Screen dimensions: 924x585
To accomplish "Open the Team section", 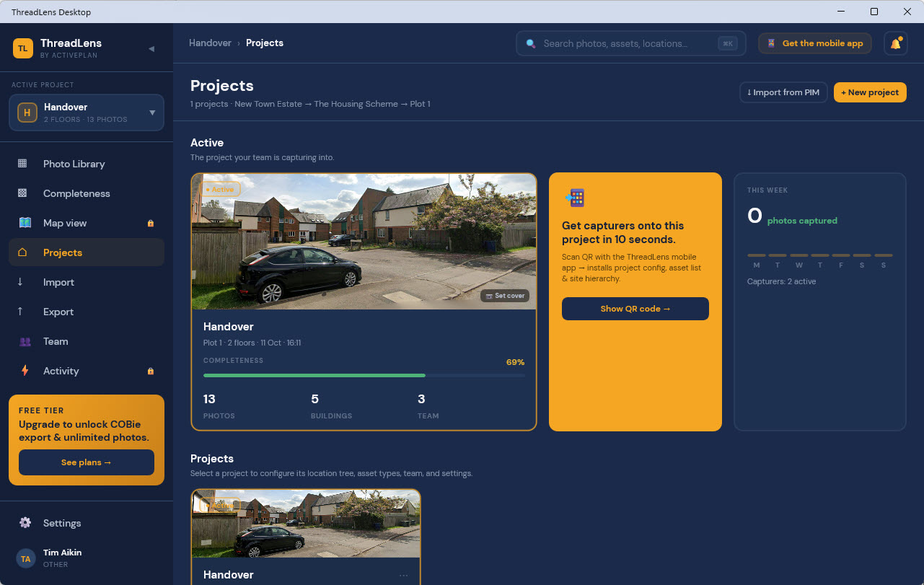I will [87, 341].
